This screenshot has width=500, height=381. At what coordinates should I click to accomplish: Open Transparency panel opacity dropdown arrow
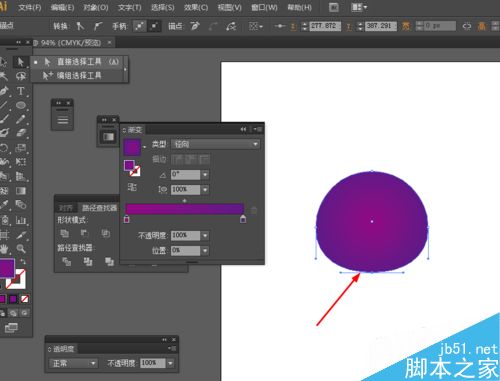(x=170, y=363)
